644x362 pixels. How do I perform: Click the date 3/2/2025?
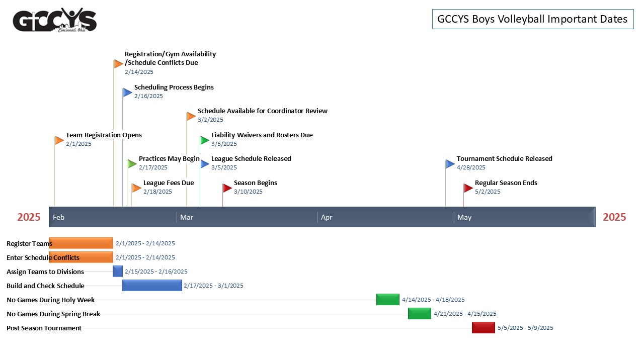(x=210, y=120)
